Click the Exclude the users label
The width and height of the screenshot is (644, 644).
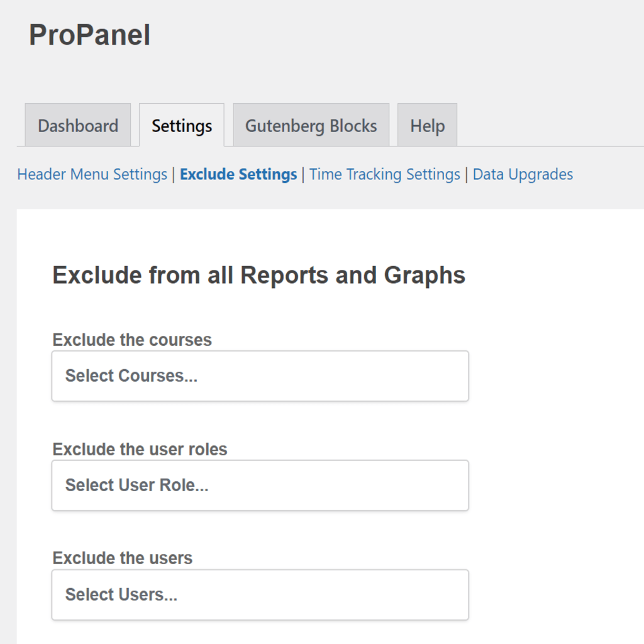123,558
